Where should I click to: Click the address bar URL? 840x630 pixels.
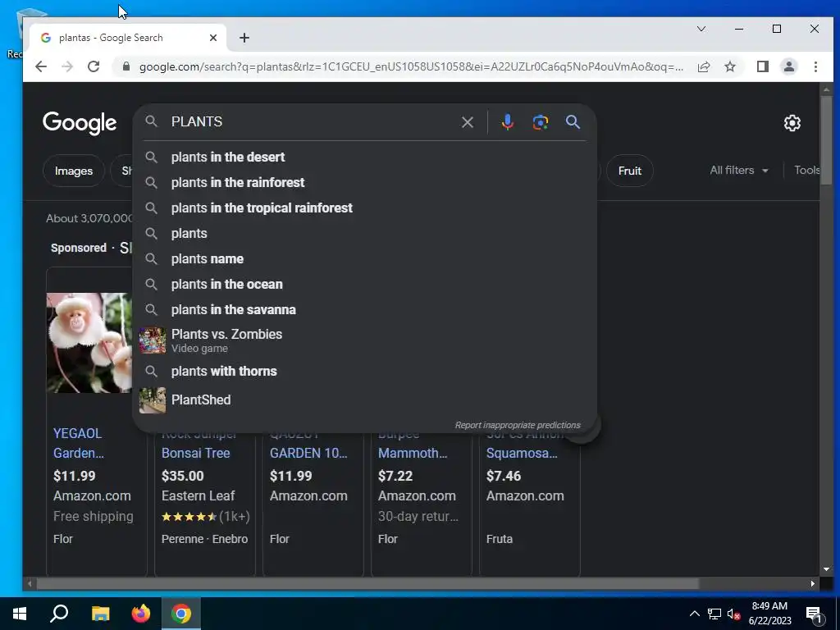(411, 66)
